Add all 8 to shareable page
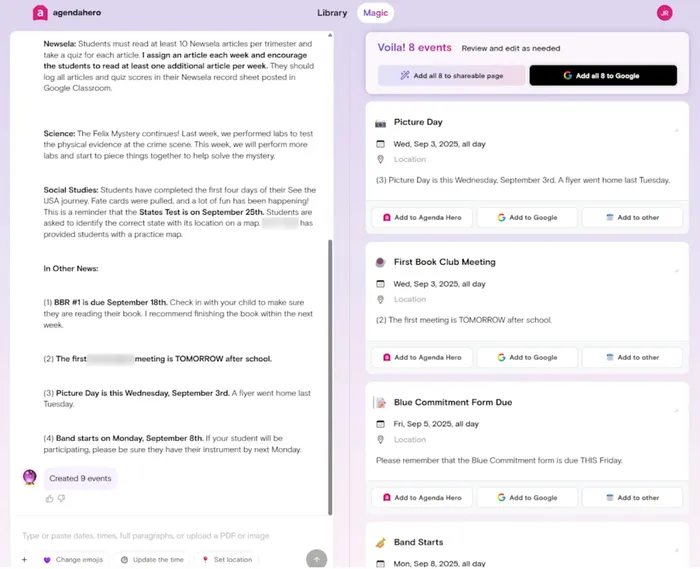The image size is (700, 569). coord(449,75)
